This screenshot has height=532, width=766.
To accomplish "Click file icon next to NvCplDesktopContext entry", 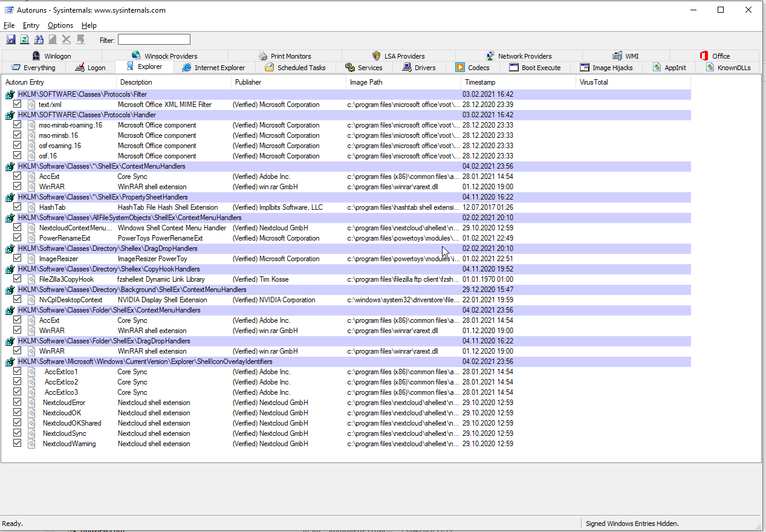I will pos(31,300).
